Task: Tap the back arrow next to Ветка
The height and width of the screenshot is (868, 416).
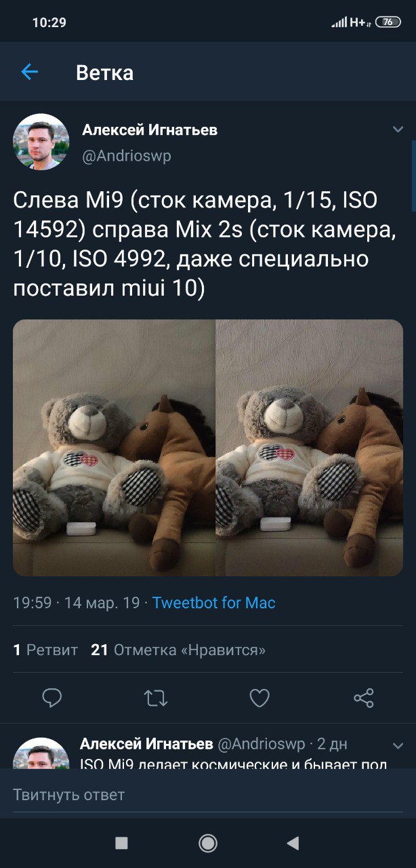Action: 29,72
